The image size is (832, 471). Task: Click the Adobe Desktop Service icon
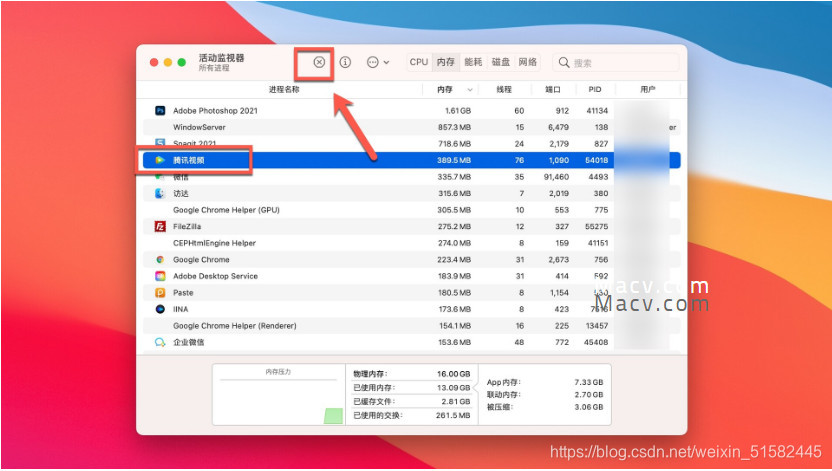pos(160,276)
